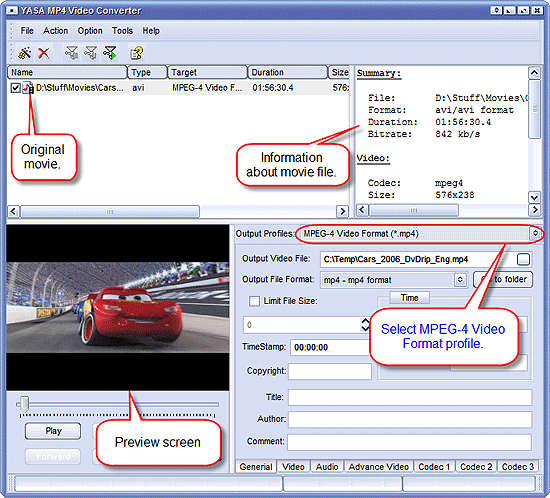The image size is (550, 498).
Task: Open the Option menu
Action: [x=90, y=31]
